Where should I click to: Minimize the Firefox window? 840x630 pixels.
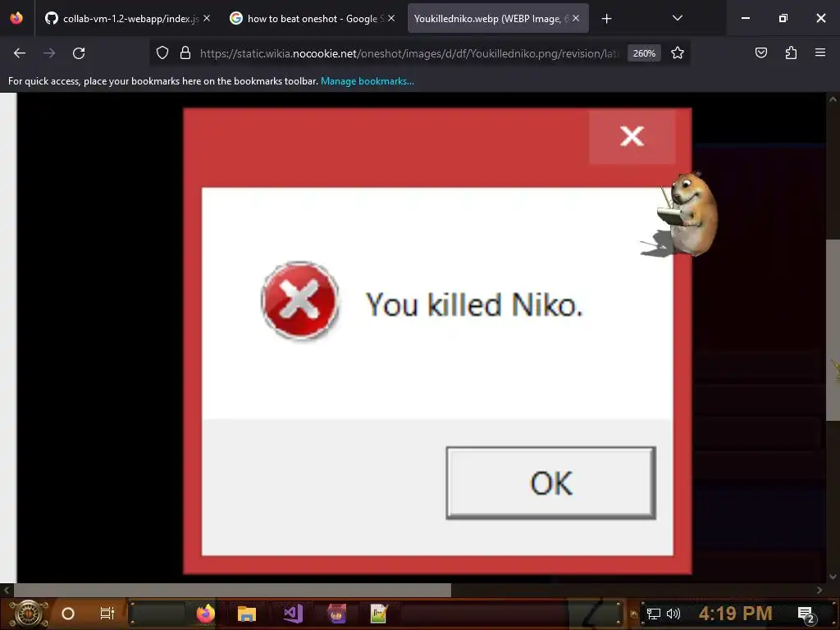point(745,18)
